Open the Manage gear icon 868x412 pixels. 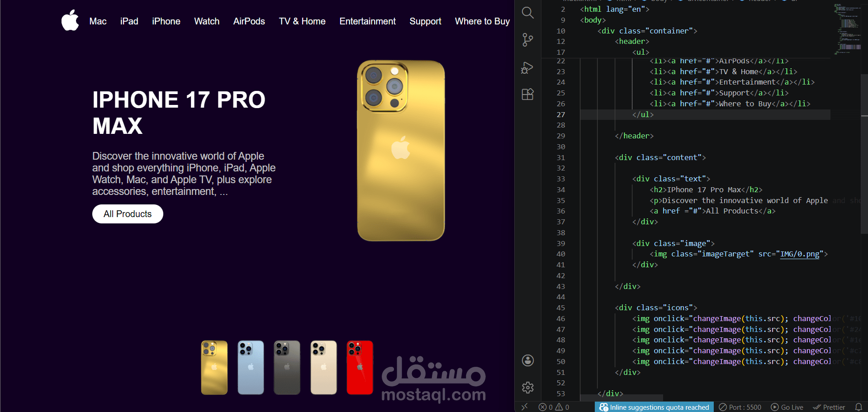(x=527, y=388)
